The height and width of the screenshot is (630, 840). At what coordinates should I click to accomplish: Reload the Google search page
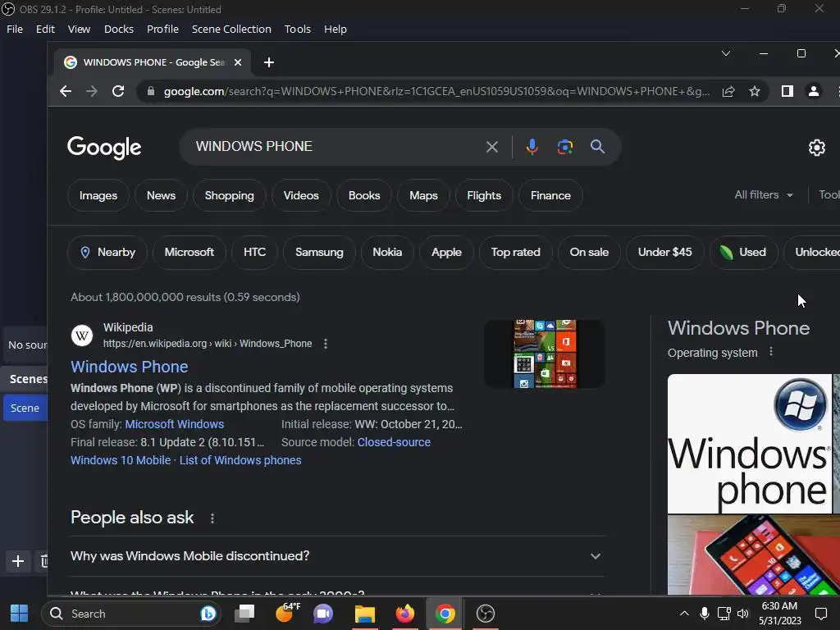[118, 91]
